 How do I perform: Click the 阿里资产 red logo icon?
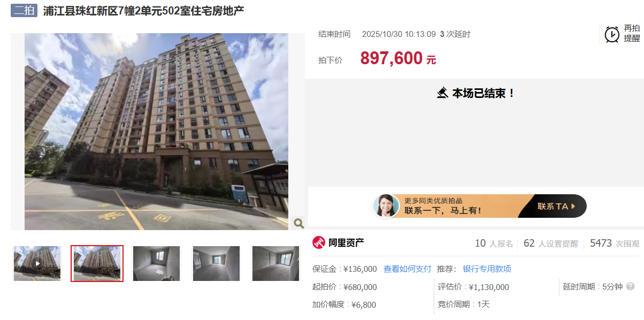point(319,242)
